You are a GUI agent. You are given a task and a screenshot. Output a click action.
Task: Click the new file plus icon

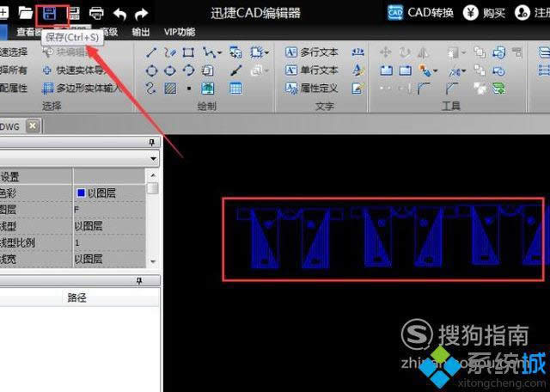3,13
